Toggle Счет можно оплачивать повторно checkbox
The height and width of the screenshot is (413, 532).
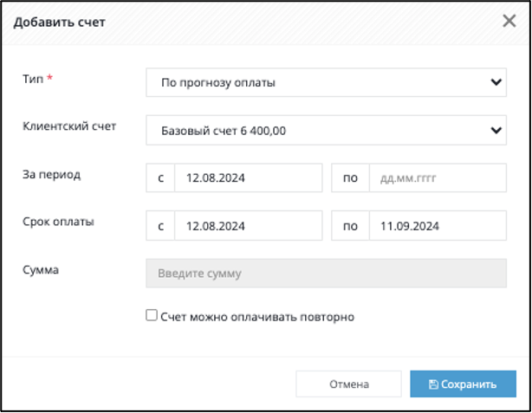pyautogui.click(x=152, y=315)
